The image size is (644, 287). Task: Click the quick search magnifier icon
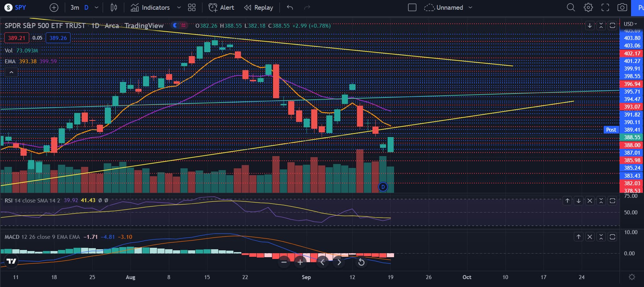pyautogui.click(x=571, y=7)
